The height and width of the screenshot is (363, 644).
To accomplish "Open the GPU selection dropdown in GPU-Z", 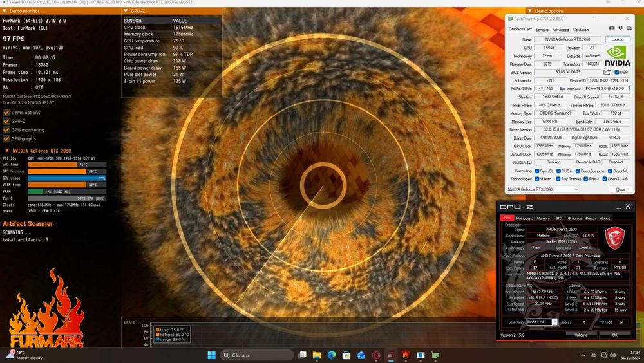I will coord(542,189).
